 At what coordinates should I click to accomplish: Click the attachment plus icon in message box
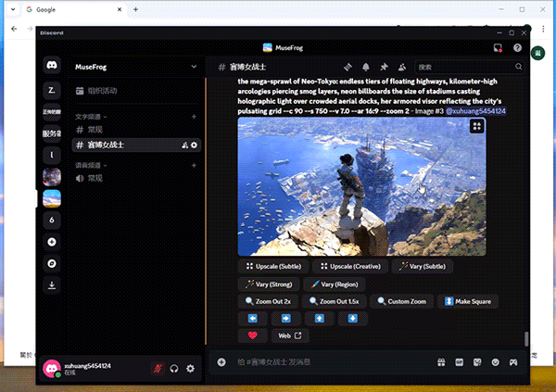221,361
